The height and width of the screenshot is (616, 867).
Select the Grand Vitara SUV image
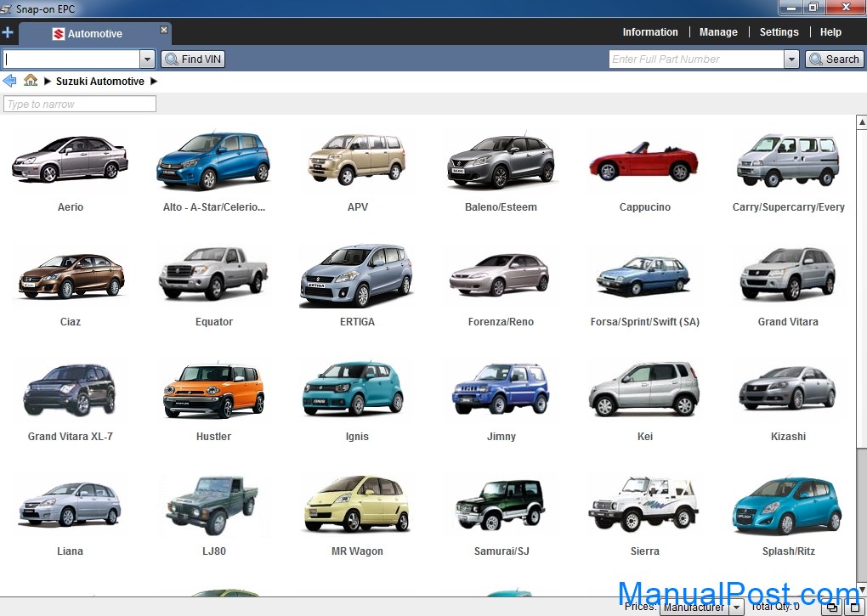pos(788,274)
